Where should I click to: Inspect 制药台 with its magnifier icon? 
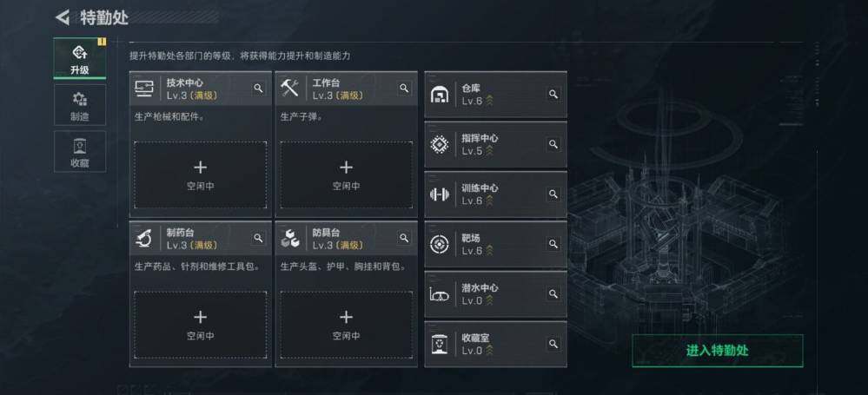coord(258,237)
